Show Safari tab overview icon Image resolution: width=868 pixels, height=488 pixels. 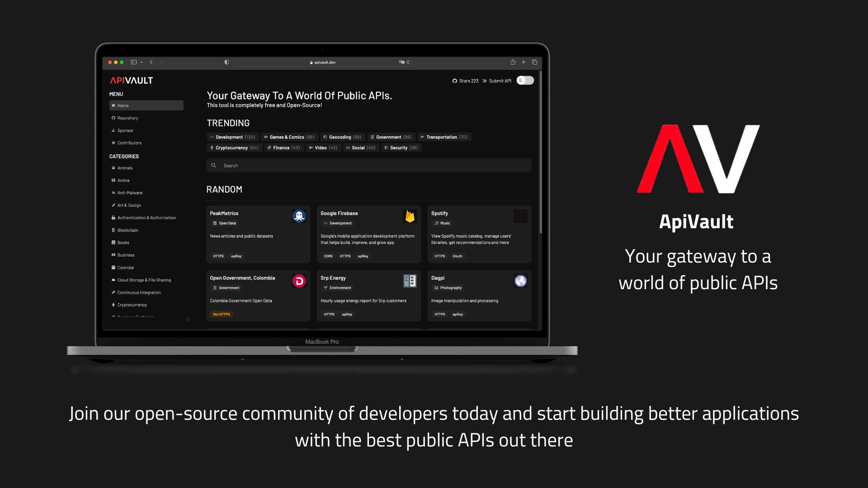[x=534, y=62]
